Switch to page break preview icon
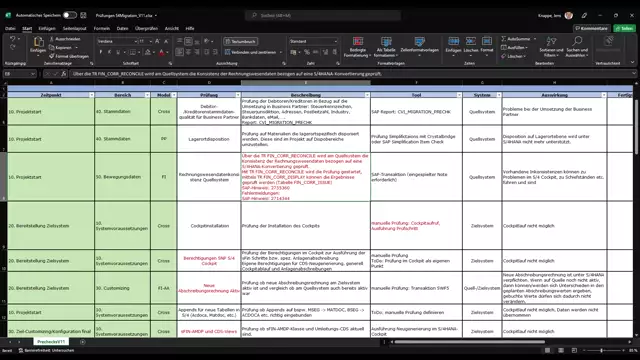The image size is (640, 360). pyautogui.click(x=574, y=351)
